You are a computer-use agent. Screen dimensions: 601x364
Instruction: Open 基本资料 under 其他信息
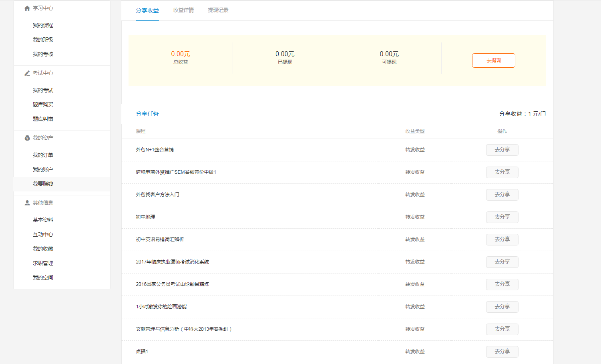click(x=43, y=220)
